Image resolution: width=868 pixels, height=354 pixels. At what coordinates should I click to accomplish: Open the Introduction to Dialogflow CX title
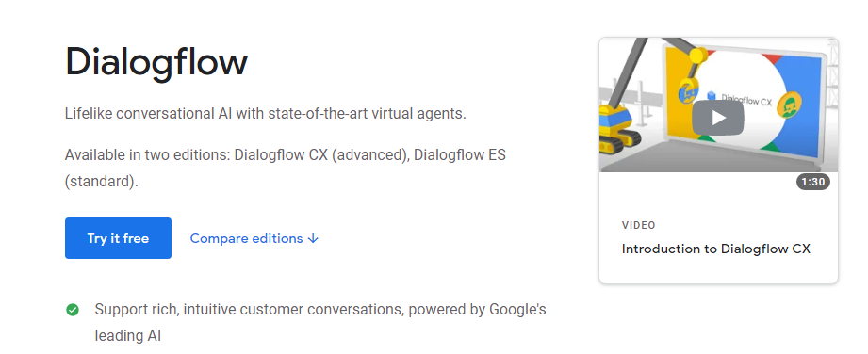tap(715, 249)
